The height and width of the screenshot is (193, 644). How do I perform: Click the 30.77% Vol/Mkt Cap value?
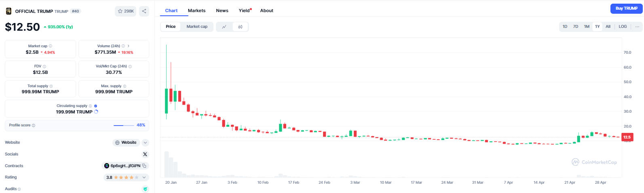[114, 72]
